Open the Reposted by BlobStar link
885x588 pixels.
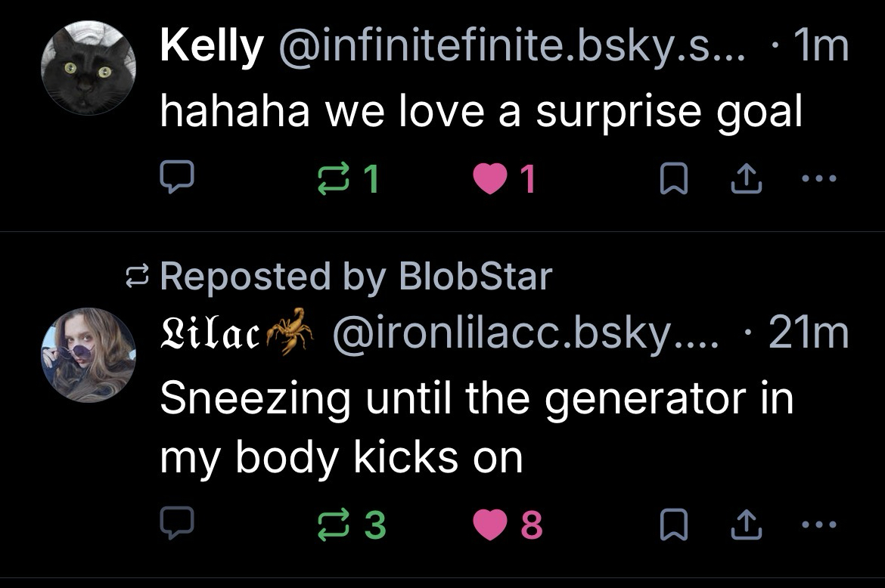356,276
